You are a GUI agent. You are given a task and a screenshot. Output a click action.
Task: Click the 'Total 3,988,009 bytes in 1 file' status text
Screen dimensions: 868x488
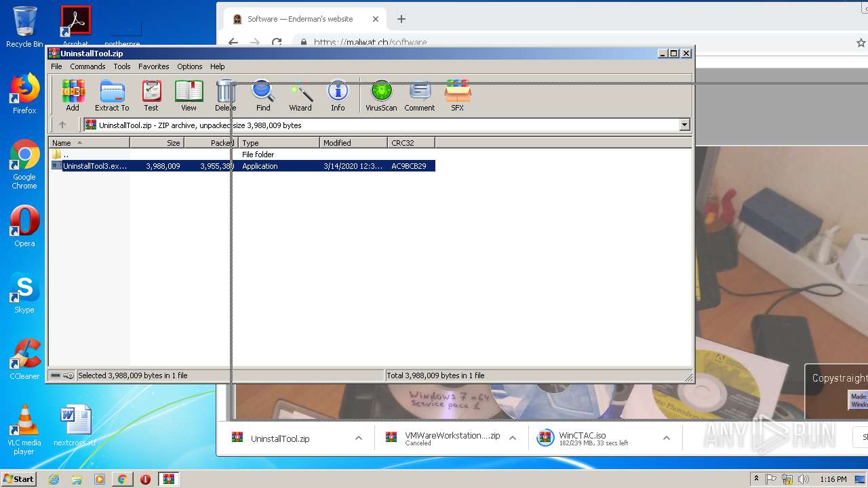[435, 375]
